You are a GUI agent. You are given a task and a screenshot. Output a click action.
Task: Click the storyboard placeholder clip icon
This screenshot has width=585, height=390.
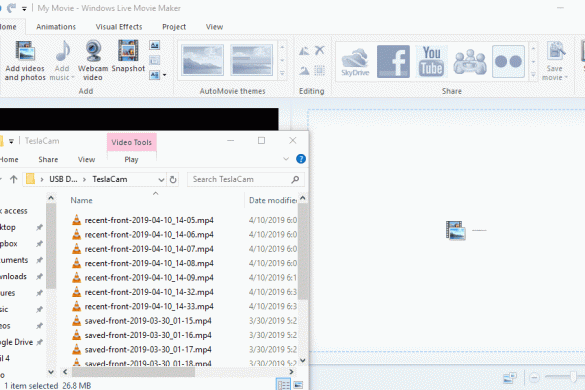coord(456,230)
